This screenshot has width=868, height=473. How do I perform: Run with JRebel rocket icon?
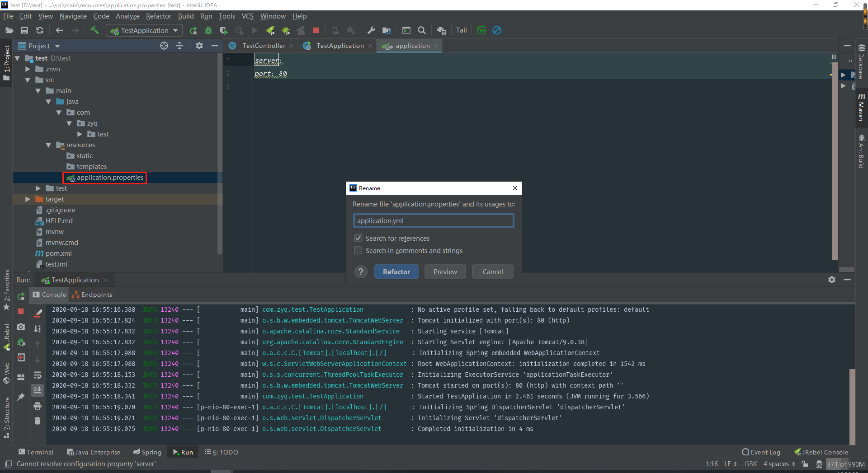click(x=270, y=30)
